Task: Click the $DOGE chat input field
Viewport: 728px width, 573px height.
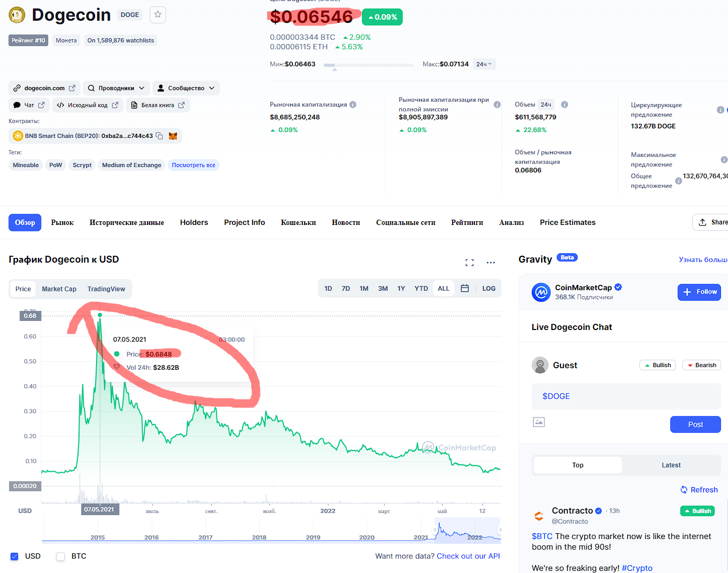Action: click(626, 396)
